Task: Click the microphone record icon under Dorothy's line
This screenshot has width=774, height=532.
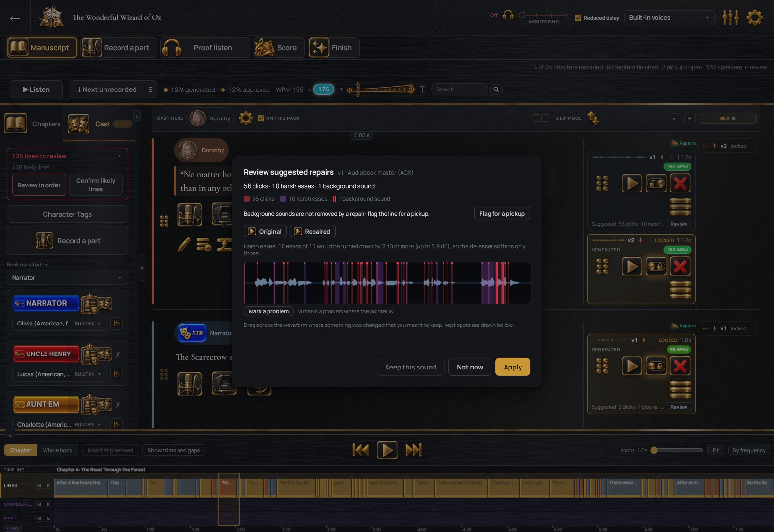Action: click(x=190, y=215)
